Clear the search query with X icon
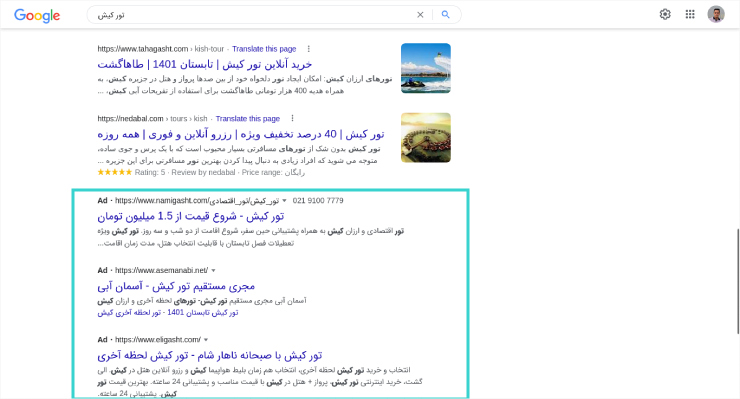This screenshot has width=740, height=399. [x=420, y=15]
